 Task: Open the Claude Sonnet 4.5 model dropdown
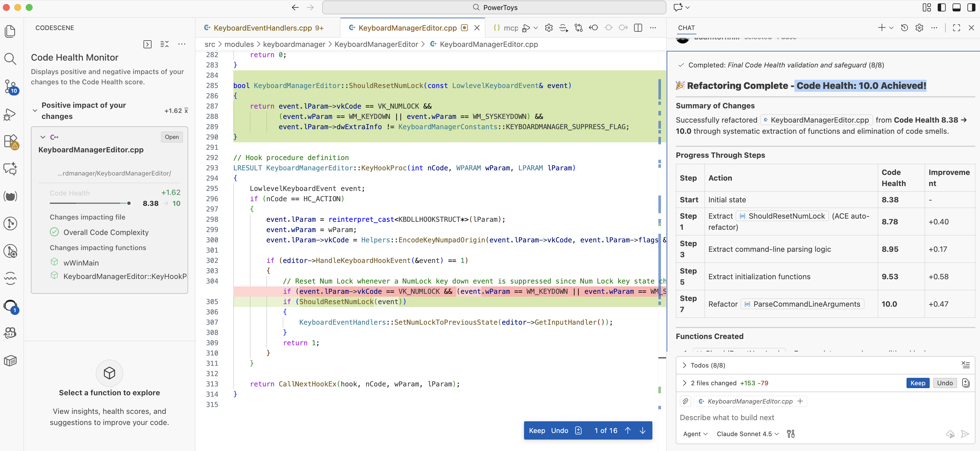(x=747, y=434)
